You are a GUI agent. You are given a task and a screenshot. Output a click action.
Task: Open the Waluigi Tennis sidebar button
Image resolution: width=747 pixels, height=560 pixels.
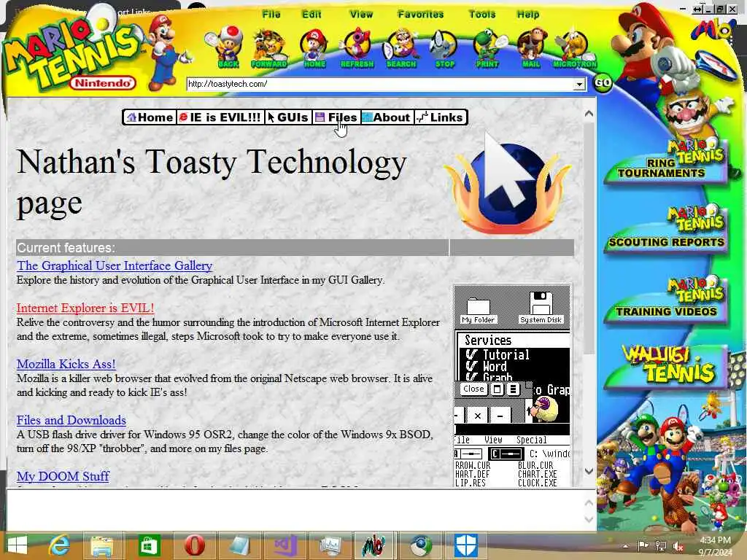[667, 367]
